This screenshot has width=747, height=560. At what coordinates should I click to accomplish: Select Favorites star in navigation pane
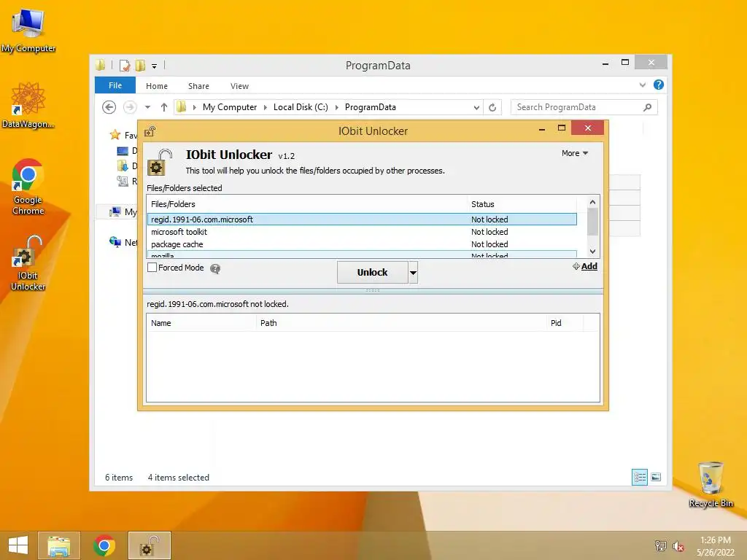coord(115,135)
